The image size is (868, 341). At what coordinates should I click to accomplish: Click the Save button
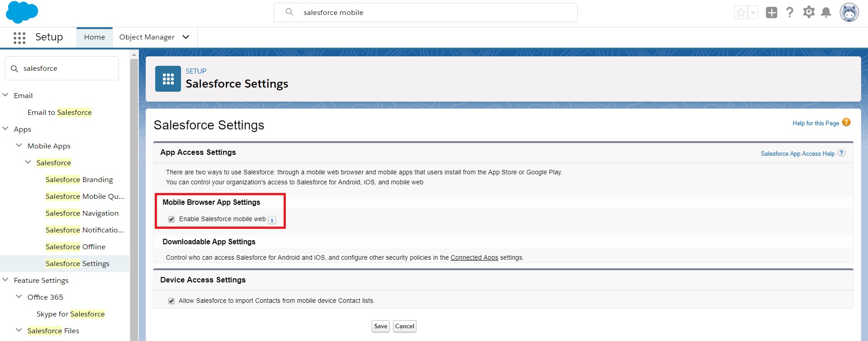[381, 326]
